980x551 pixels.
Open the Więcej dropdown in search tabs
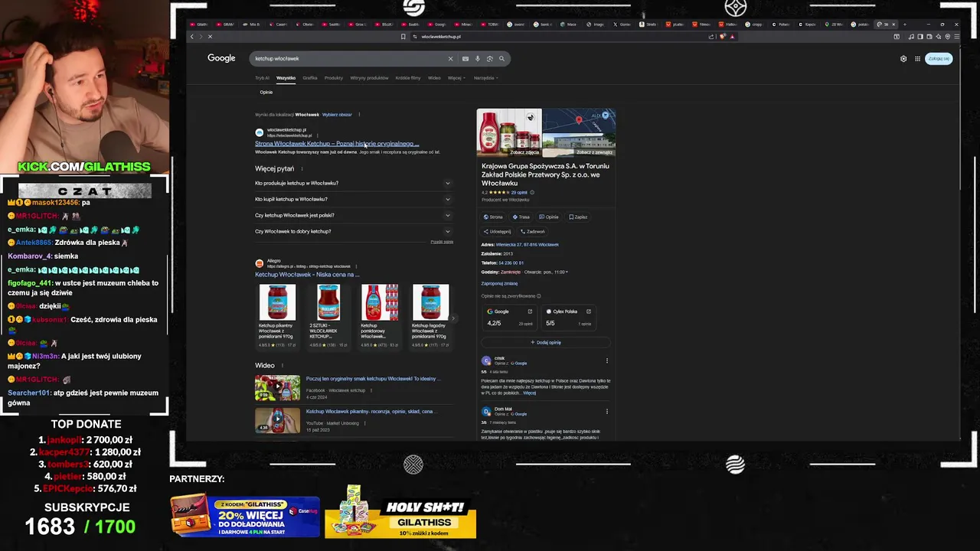456,78
